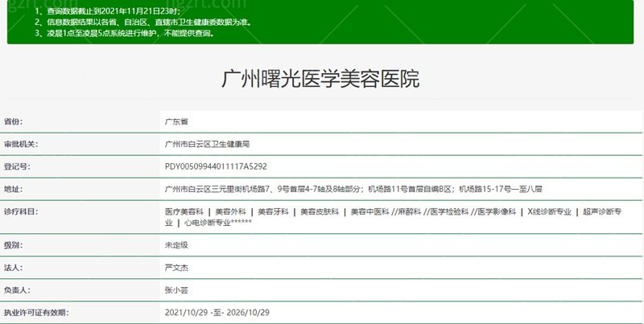Click notice line 1 about 查询数据截止 date
This screenshot has height=324, width=644.
[108, 11]
